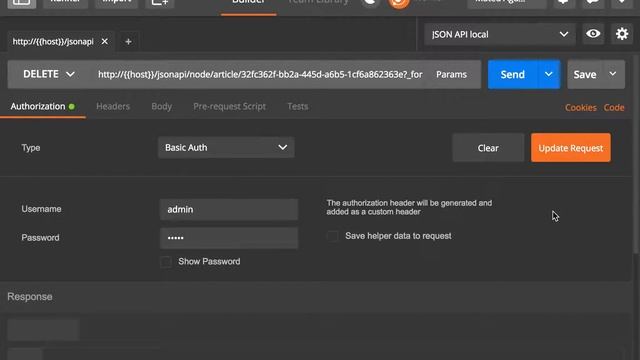Check Save helper data to request

[x=333, y=236]
